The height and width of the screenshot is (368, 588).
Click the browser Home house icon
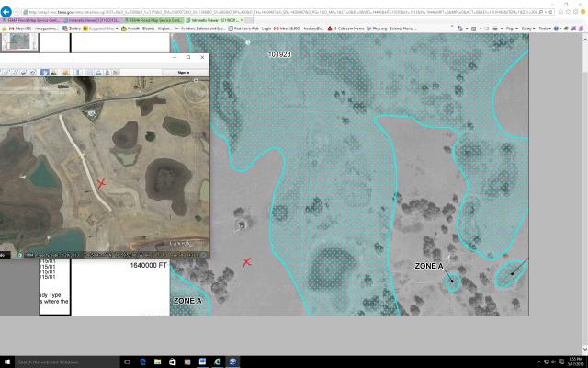561,12
